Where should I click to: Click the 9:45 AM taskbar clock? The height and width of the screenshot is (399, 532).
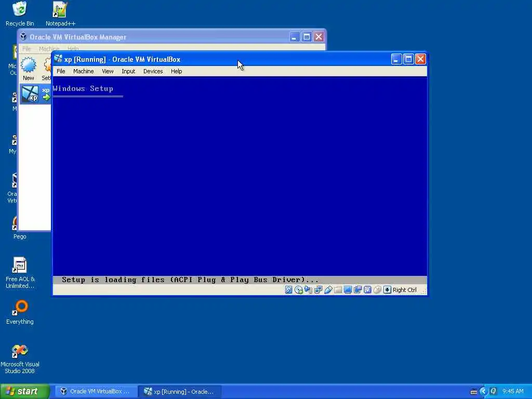click(513, 392)
